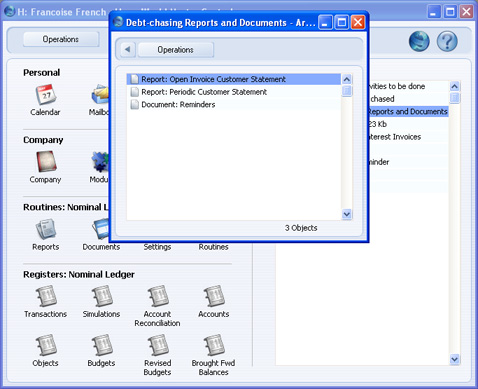This screenshot has height=389, width=478.
Task: Click the page icon beside Periodic Customer Statement
Action: pos(135,92)
